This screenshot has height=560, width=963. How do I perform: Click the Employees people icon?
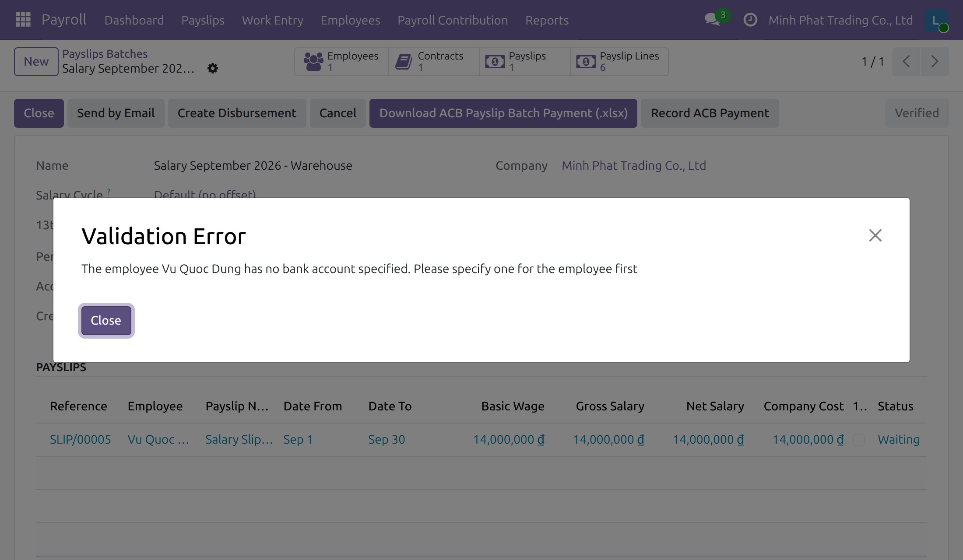point(313,62)
